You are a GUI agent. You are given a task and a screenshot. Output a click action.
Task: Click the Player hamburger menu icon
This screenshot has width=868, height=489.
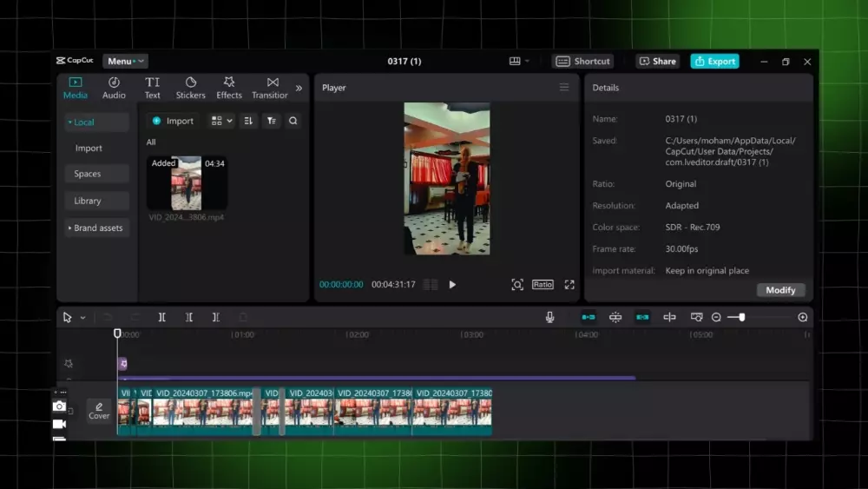564,88
